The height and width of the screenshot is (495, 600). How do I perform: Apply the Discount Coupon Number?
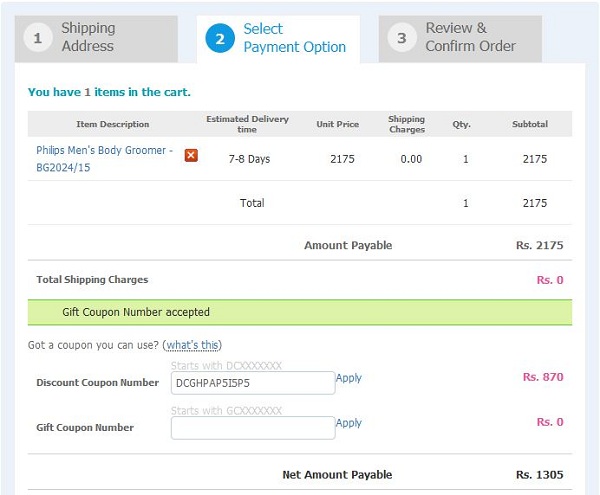click(349, 378)
